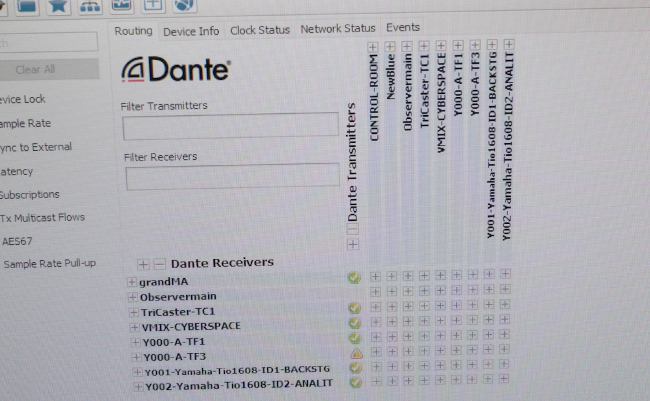This screenshot has width=650, height=401.
Task: Expand the Observermain receiver row
Action: (132, 297)
